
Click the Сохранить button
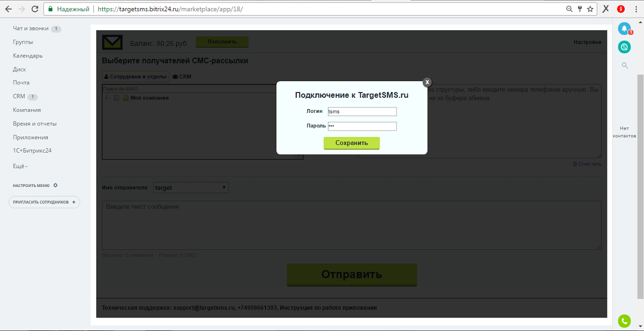pos(352,143)
